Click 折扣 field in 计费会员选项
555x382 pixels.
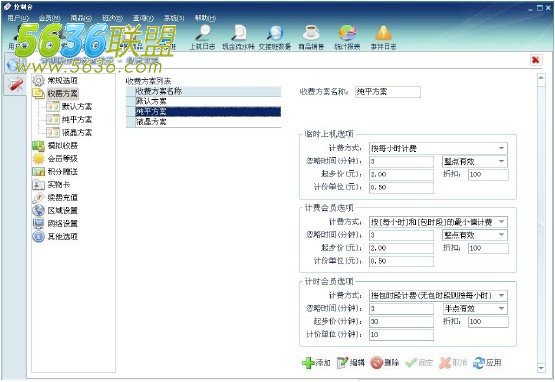point(488,248)
